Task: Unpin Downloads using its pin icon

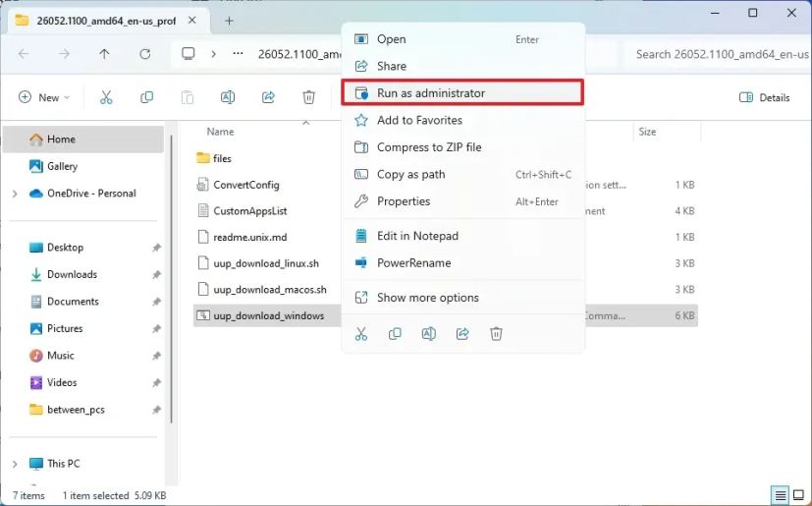Action: 156,275
